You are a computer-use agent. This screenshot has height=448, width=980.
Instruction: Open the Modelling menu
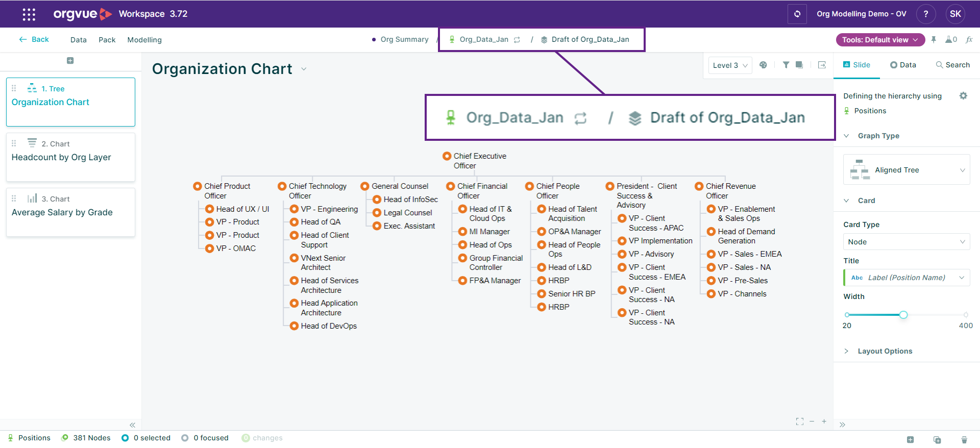click(144, 40)
